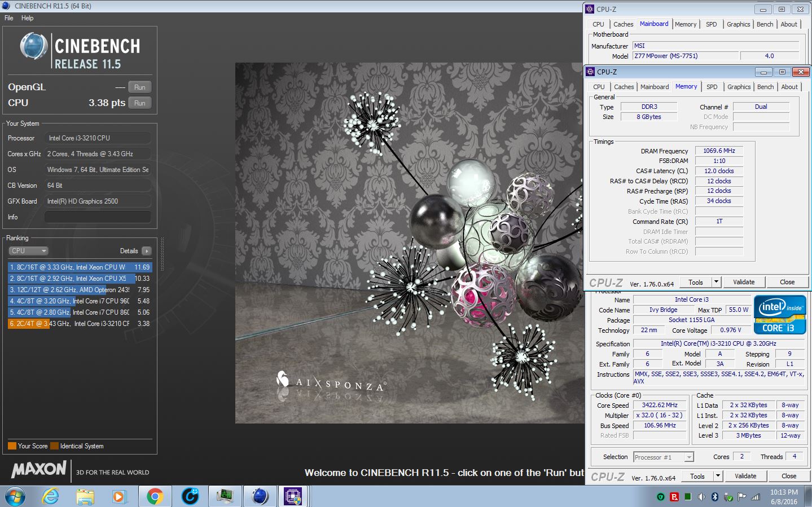This screenshot has width=812, height=507.
Task: Click Core Speed value 3422.62 MHz
Action: [x=660, y=405]
